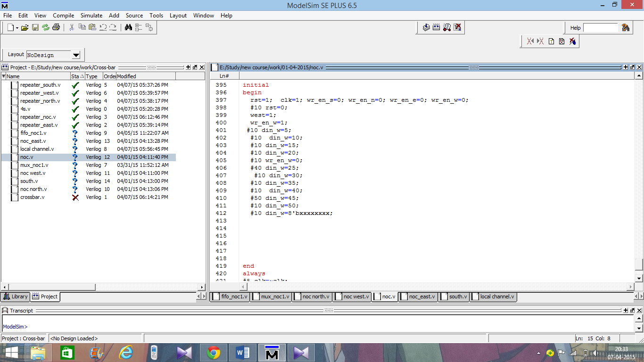Screen dimensions: 644x362
Task: Open Microsoft Word from the taskbar
Action: pos(243,353)
